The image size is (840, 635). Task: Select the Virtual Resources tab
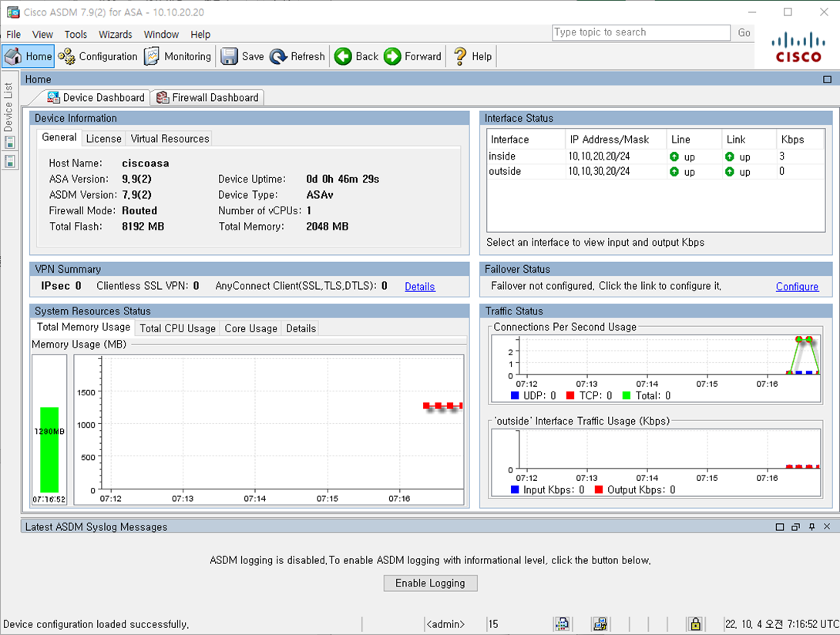[170, 139]
